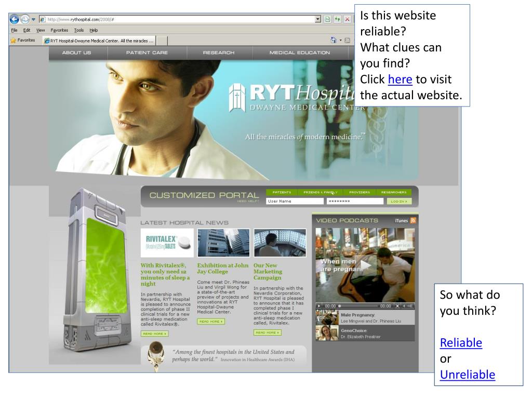The width and height of the screenshot is (532, 399).
Task: Click the RYT Hospital cross logo
Action: click(x=237, y=97)
